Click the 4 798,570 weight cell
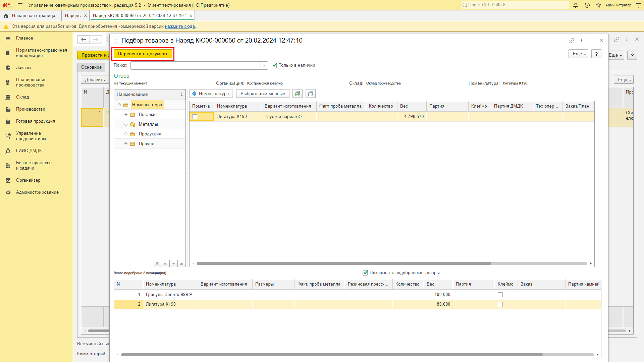 click(412, 117)
